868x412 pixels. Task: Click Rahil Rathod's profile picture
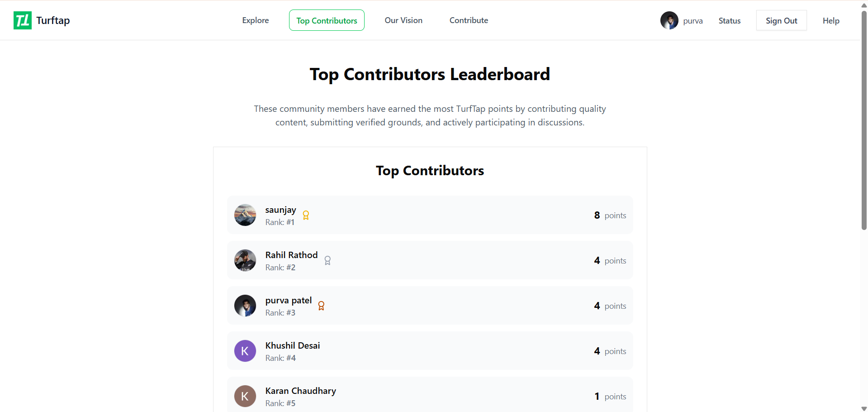(x=245, y=260)
